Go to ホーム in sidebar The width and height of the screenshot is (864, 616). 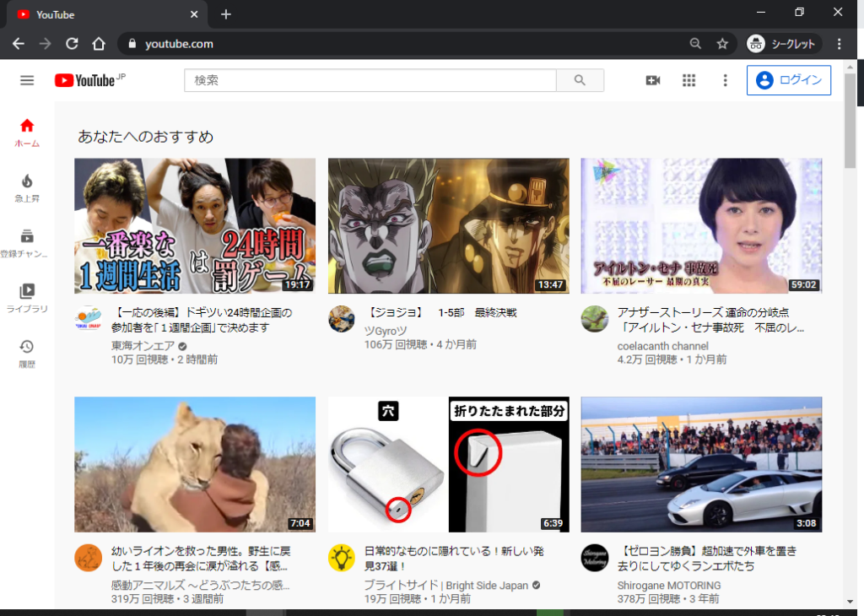coord(27,132)
